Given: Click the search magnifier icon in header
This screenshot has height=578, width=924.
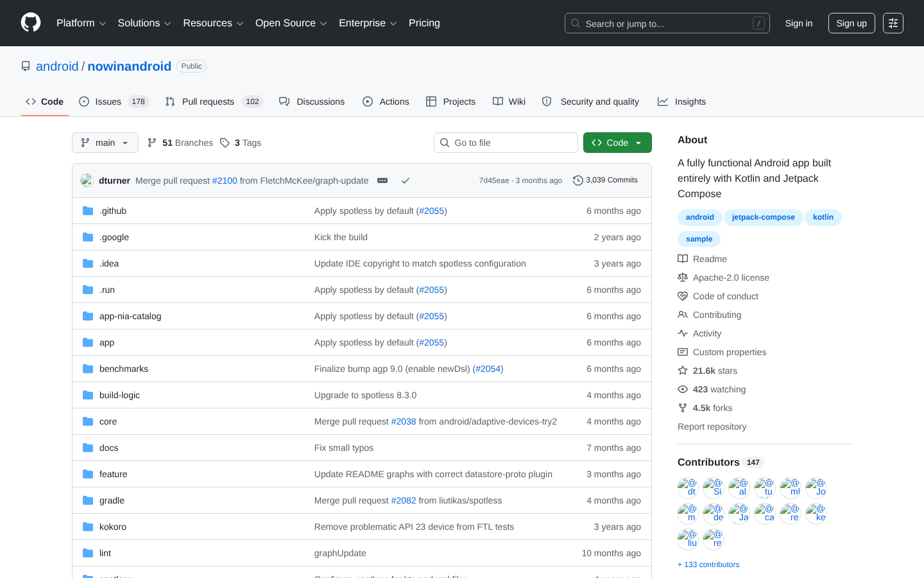Looking at the screenshot, I should point(576,24).
